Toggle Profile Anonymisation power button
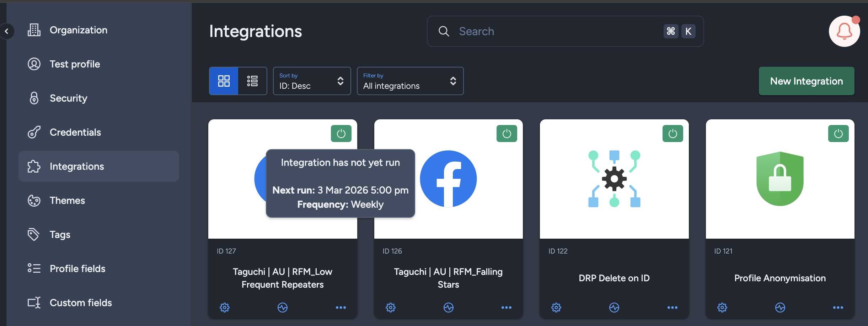Viewport: 868px width, 326px height. point(838,134)
